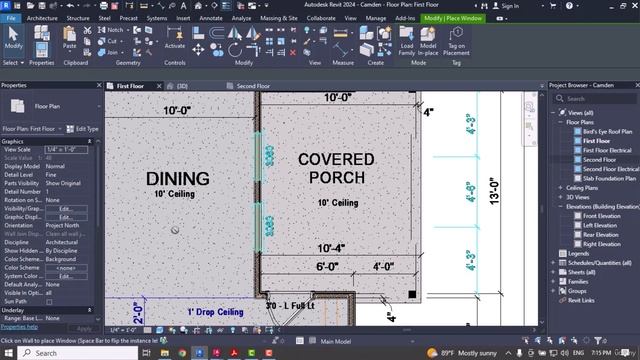
Task: Select the Copy tool in Modify panel
Action: pos(217,50)
